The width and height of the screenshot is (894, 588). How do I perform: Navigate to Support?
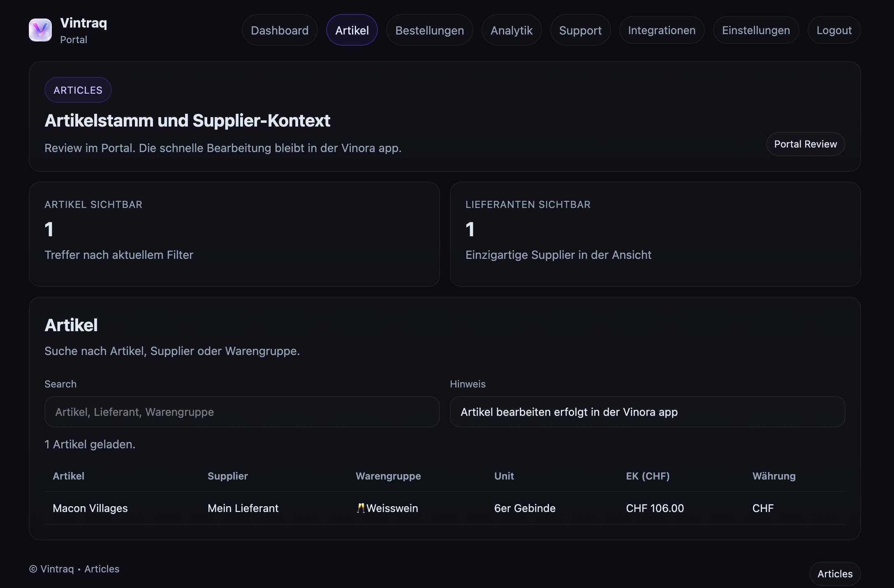(580, 30)
